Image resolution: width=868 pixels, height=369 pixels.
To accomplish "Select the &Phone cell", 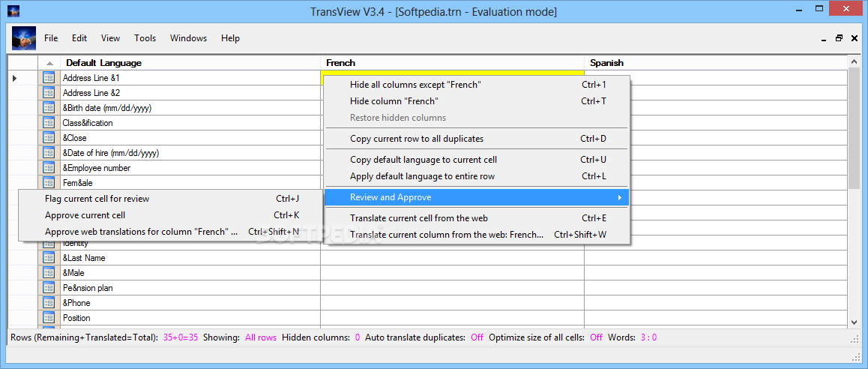I will tap(190, 302).
